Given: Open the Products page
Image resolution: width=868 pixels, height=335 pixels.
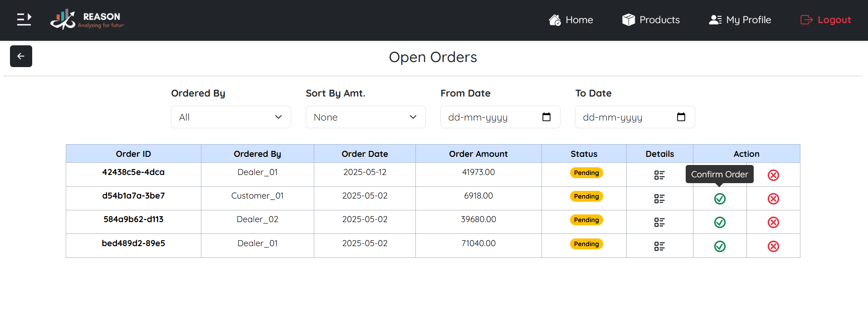Looking at the screenshot, I should click(651, 20).
